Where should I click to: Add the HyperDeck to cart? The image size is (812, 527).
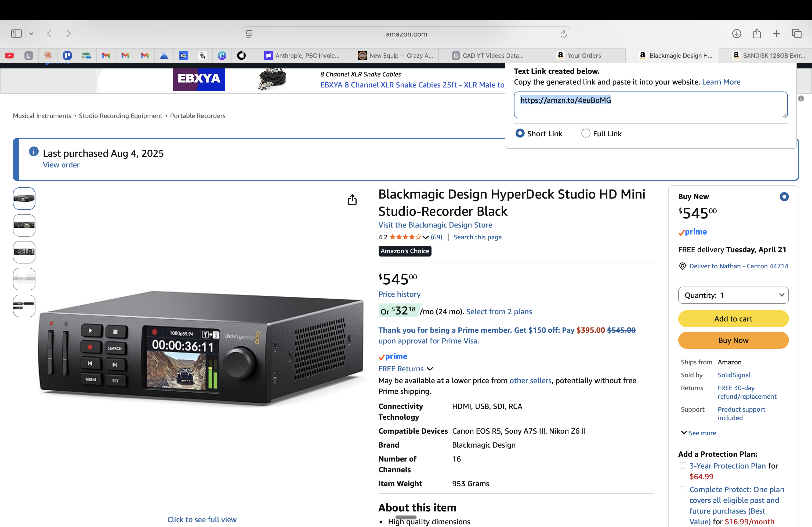[733, 319]
